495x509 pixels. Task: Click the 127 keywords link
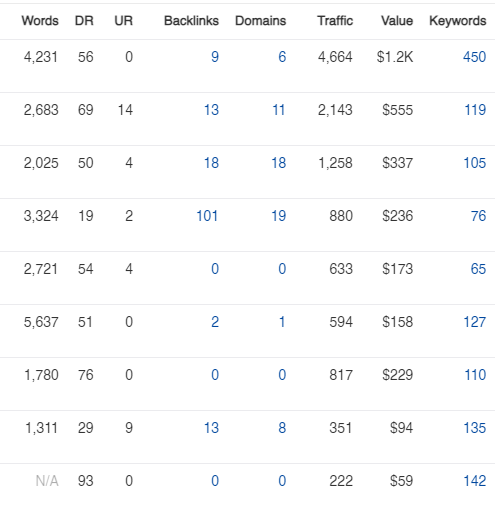pos(475,322)
